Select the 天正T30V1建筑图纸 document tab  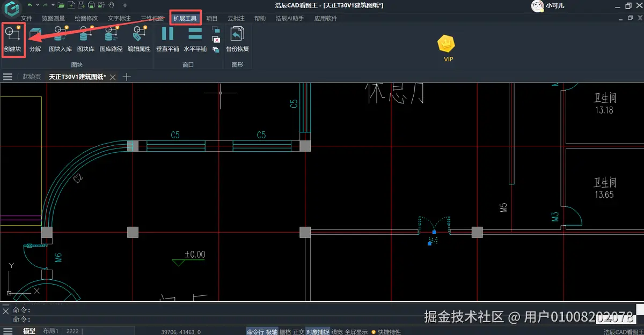(77, 77)
